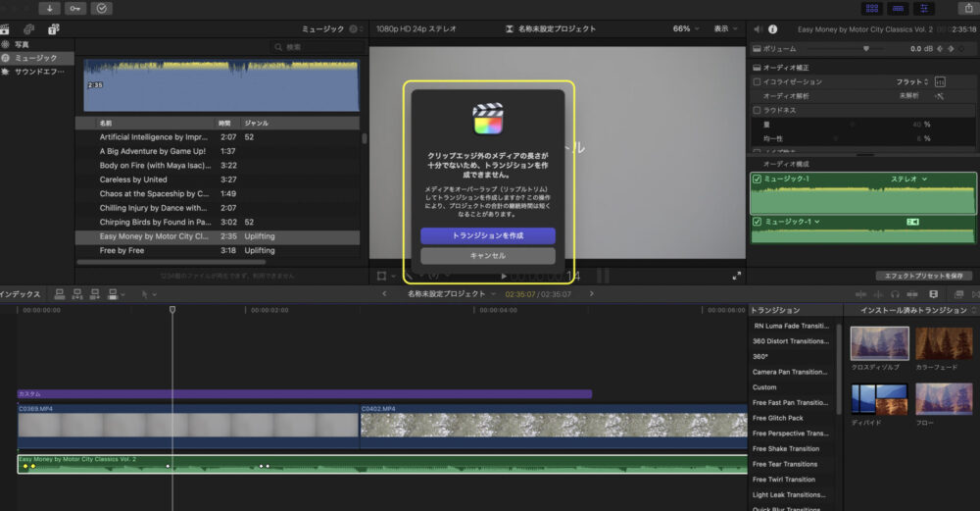Screen dimensions: 980x511
Task: Uncheck the ミュージック-1 stereo component checkbox
Action: (757, 179)
